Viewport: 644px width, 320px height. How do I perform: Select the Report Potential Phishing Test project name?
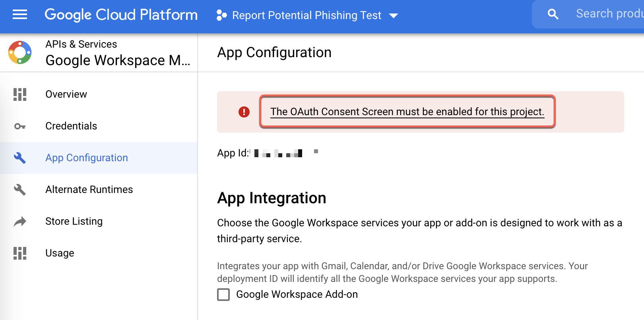(306, 15)
